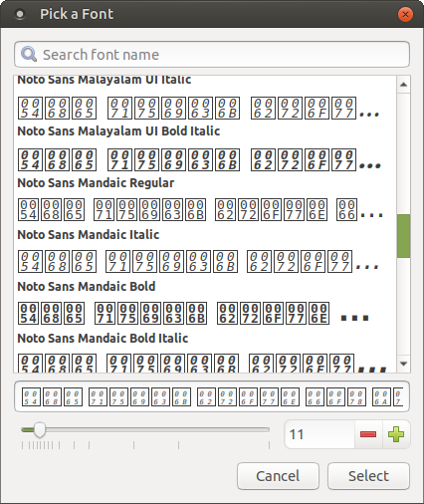This screenshot has height=504, width=424.
Task: Click the Select button
Action: coord(368,476)
